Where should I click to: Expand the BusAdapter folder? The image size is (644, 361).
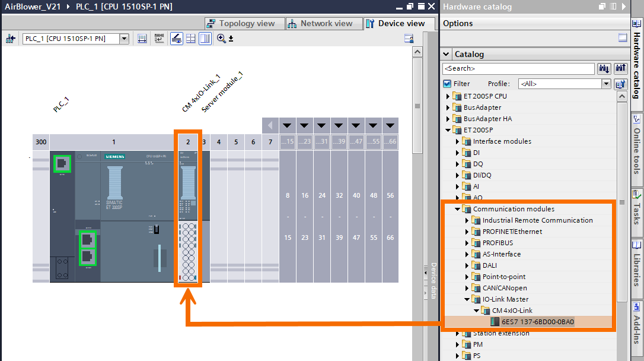448,107
